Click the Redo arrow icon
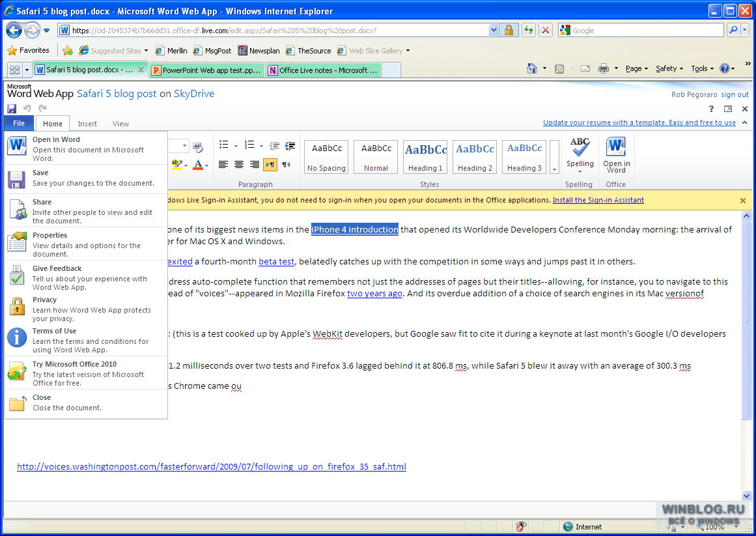Screen dimensions: 756x536 [x=42, y=109]
